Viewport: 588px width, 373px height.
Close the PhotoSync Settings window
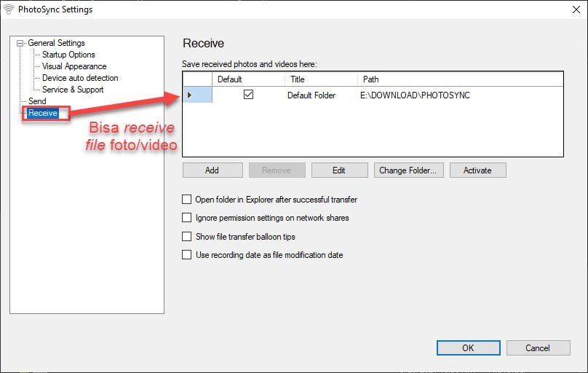[576, 9]
